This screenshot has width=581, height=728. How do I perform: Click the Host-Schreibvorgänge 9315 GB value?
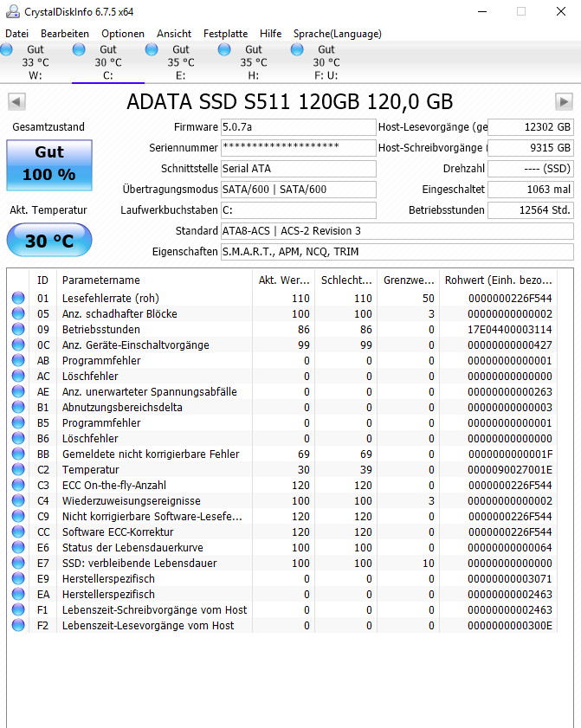click(531, 148)
